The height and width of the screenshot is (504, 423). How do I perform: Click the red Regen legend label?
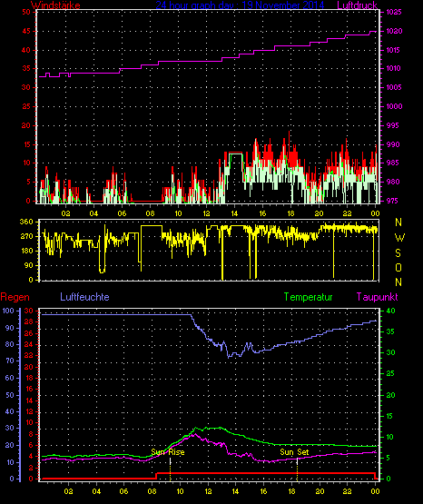[15, 297]
